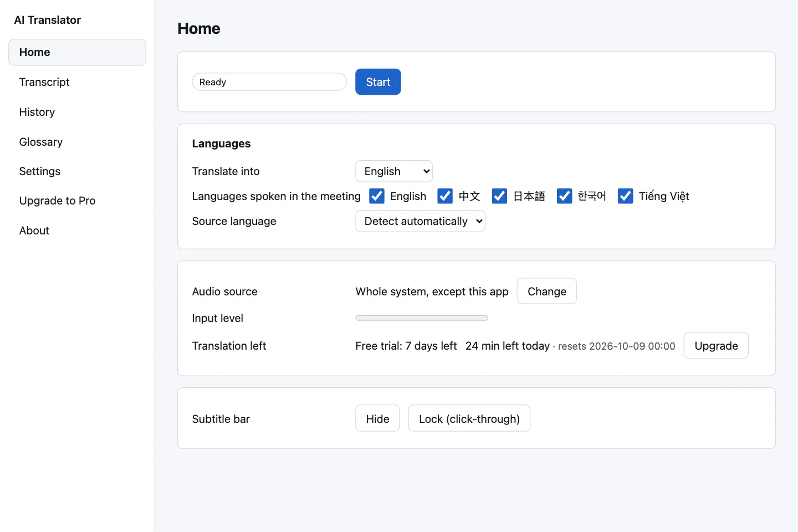Click the 'Translation left' label
Viewport: 798px width, 532px height.
coord(229,346)
